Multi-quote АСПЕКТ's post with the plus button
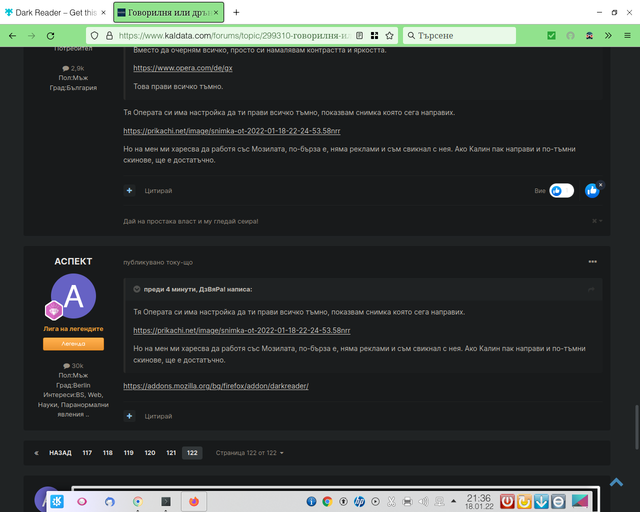Screen dimensions: 640x512 (x=129, y=416)
